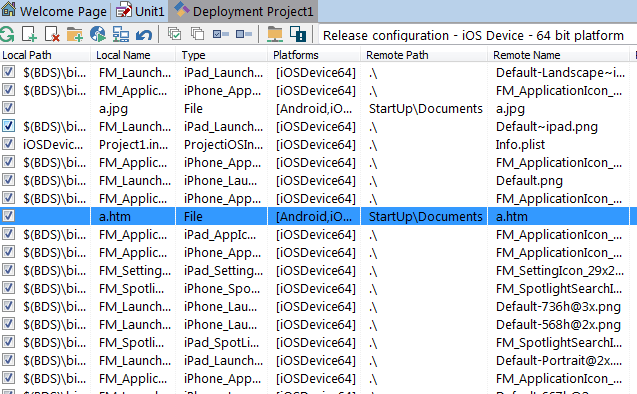
Task: Toggle the Default-568h@2x.png row checkbox
Action: [x=8, y=324]
